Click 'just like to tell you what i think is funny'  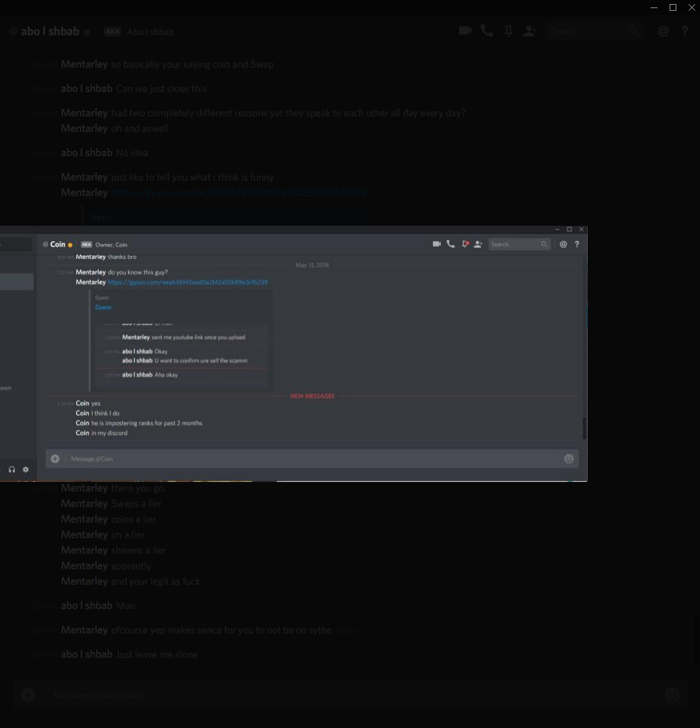coord(192,177)
